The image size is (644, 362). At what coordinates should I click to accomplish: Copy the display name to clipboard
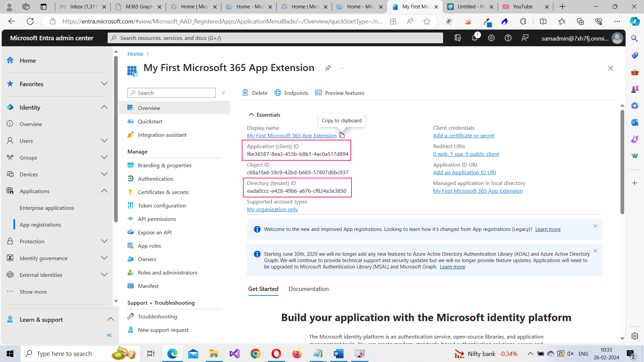(342, 135)
